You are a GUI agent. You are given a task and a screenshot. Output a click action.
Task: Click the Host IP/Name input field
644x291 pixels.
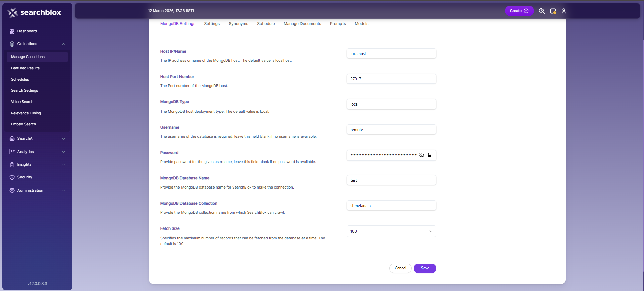point(391,54)
